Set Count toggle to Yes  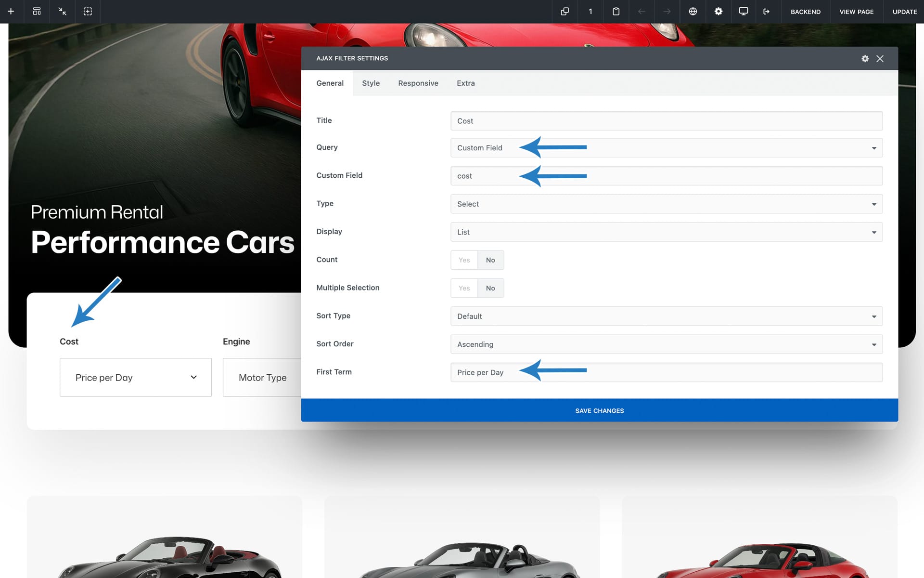coord(464,260)
